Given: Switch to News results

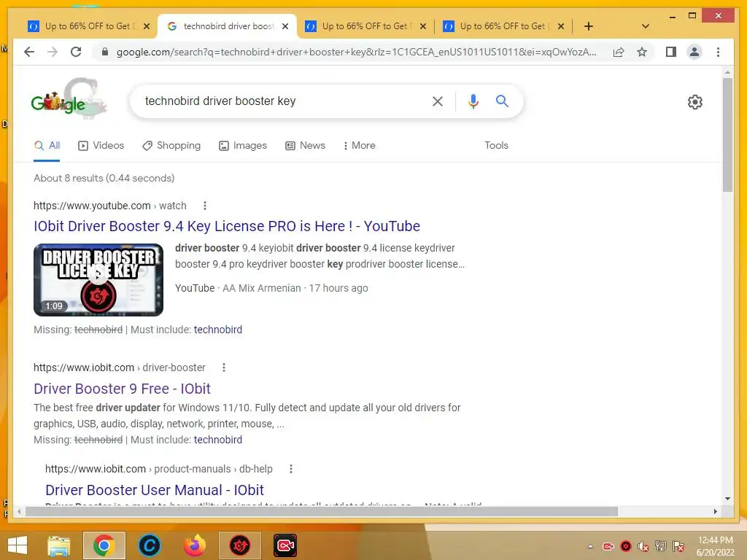Looking at the screenshot, I should pos(306,146).
